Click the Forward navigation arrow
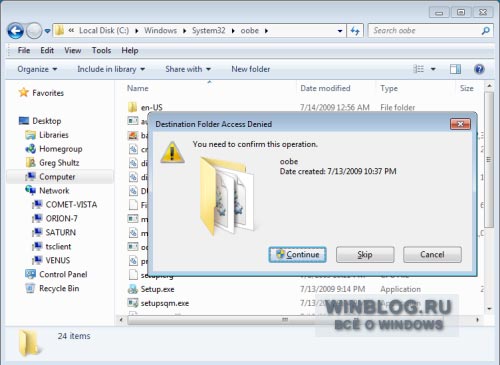 pos(34,31)
